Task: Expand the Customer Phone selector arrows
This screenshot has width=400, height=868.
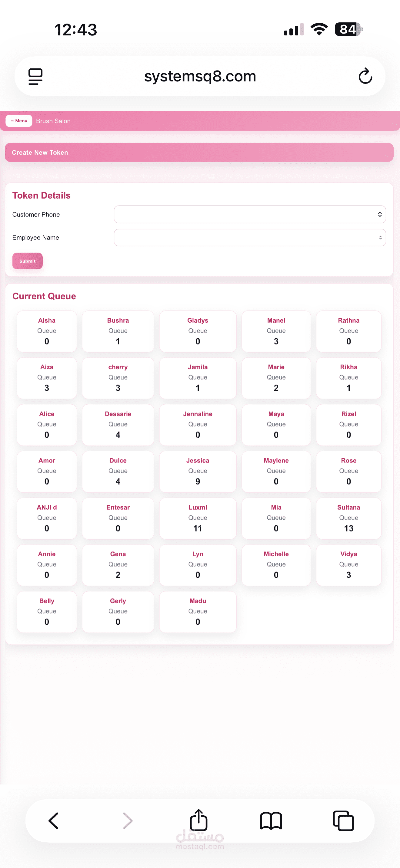Action: point(378,214)
